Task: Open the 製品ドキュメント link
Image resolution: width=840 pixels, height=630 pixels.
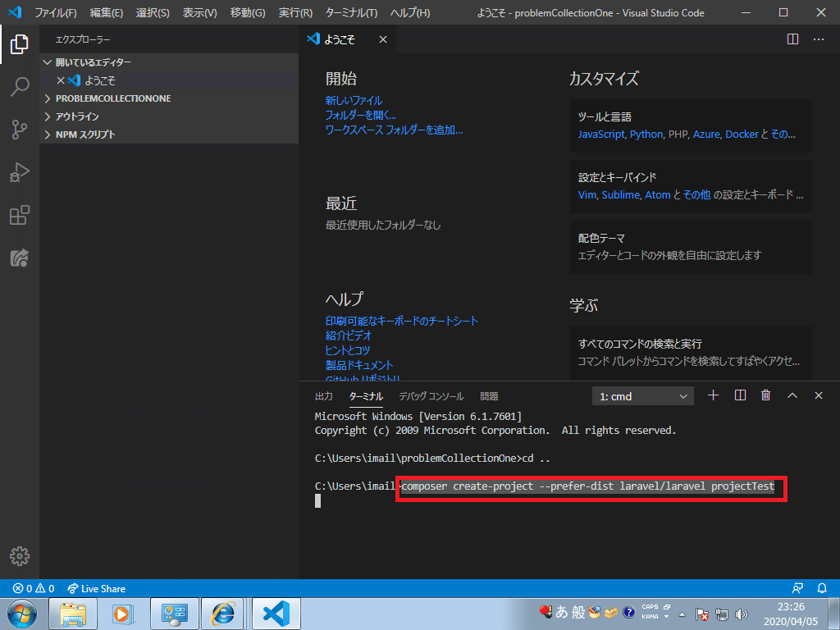Action: coord(359,365)
